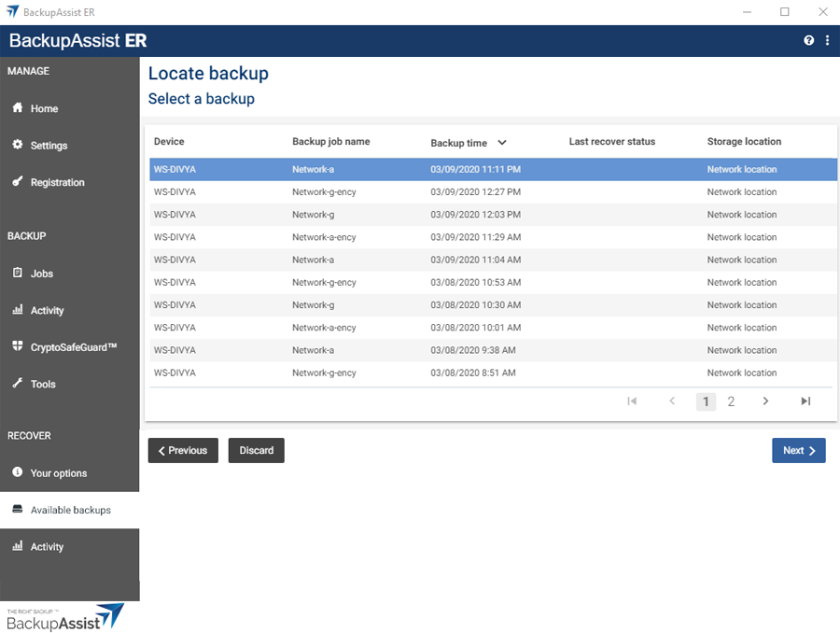
Task: Click the BackupAssist ER title bar app icon
Action: pyautogui.click(x=12, y=12)
